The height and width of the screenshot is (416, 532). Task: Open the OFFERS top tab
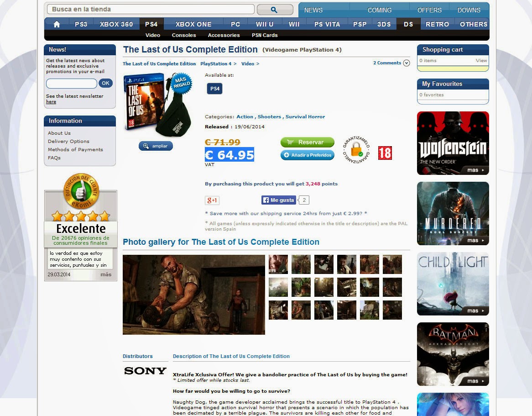coord(429,10)
